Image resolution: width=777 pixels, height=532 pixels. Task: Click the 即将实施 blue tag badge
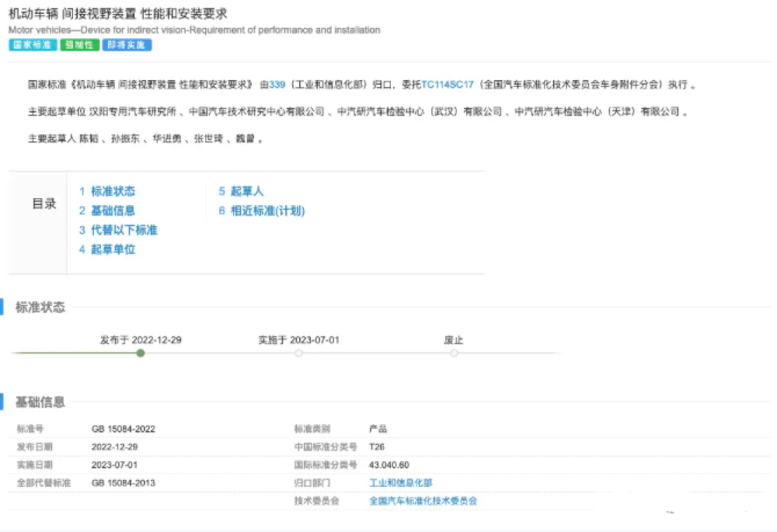[127, 45]
